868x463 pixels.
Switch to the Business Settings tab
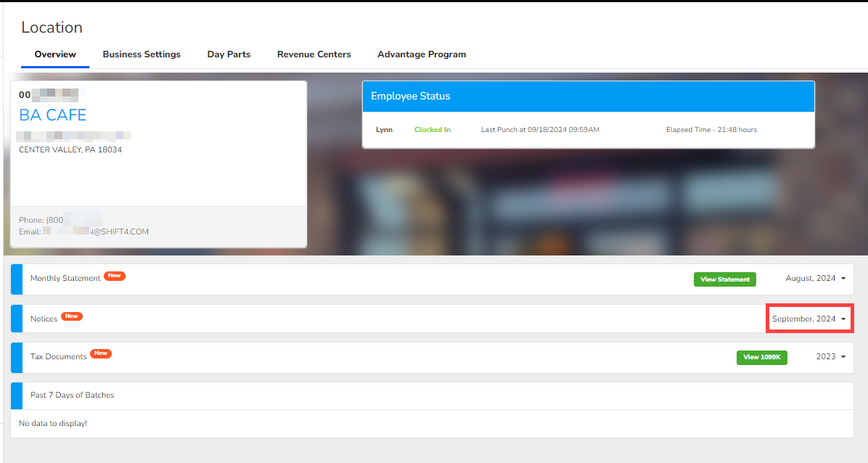click(142, 54)
